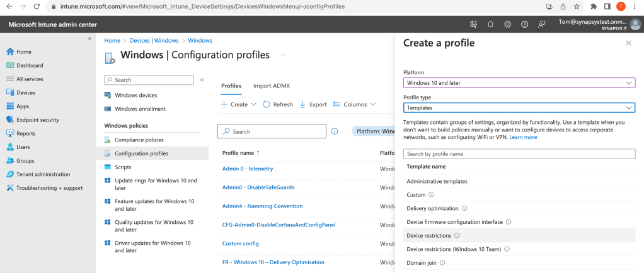
Task: Open the Create dropdown menu
Action: (x=239, y=104)
